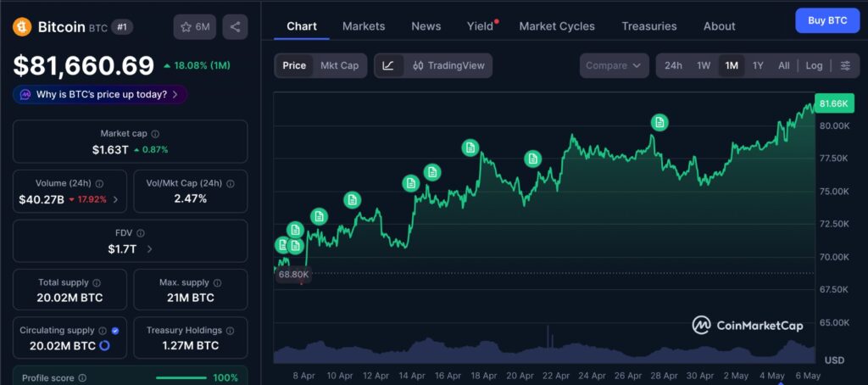
Task: Open the Market Cycles tab
Action: coord(557,26)
